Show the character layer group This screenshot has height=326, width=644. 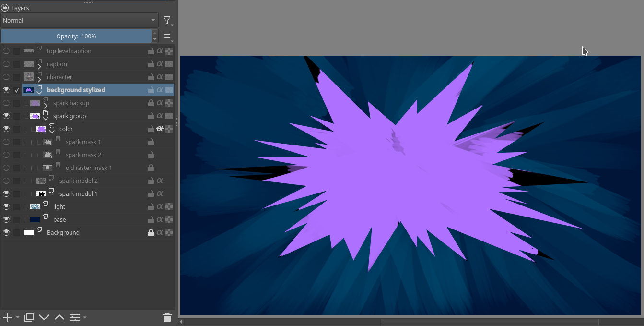(x=6, y=77)
